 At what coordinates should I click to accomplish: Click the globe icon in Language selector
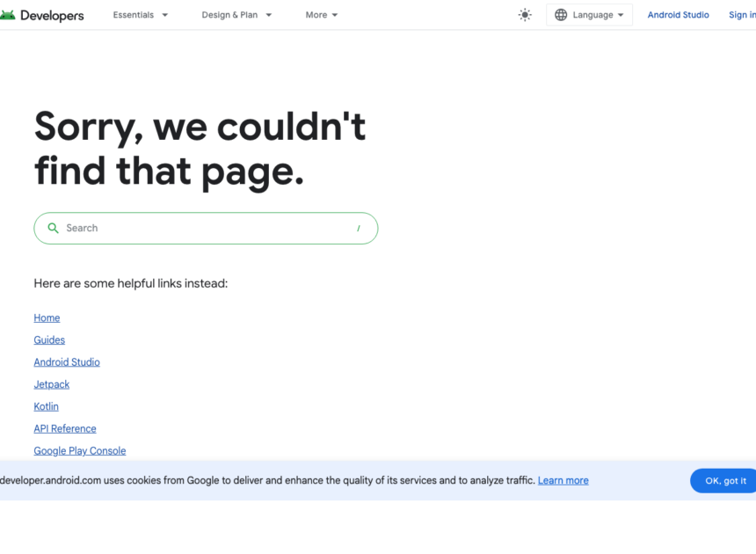click(x=561, y=15)
